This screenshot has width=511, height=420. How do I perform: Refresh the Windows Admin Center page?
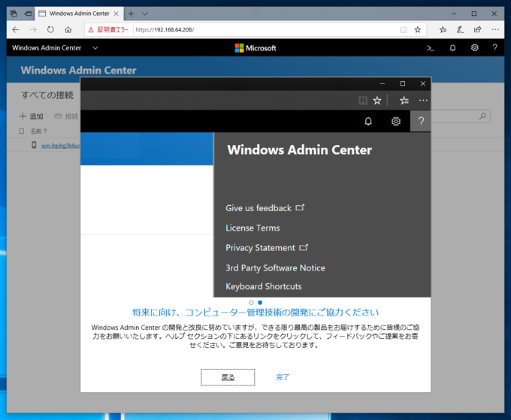pos(50,29)
